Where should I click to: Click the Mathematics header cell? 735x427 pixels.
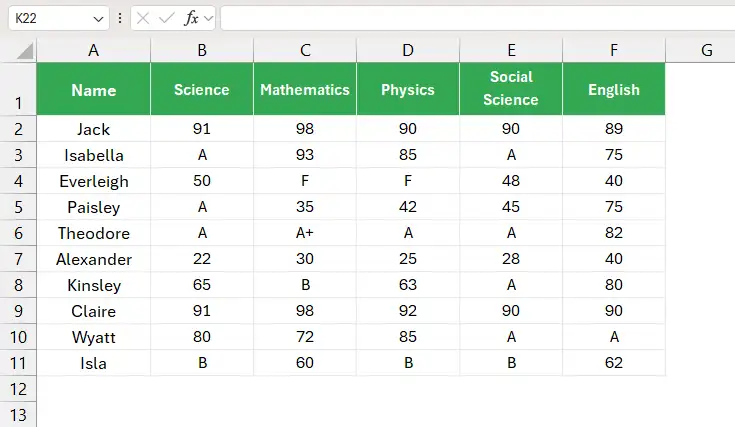point(305,89)
